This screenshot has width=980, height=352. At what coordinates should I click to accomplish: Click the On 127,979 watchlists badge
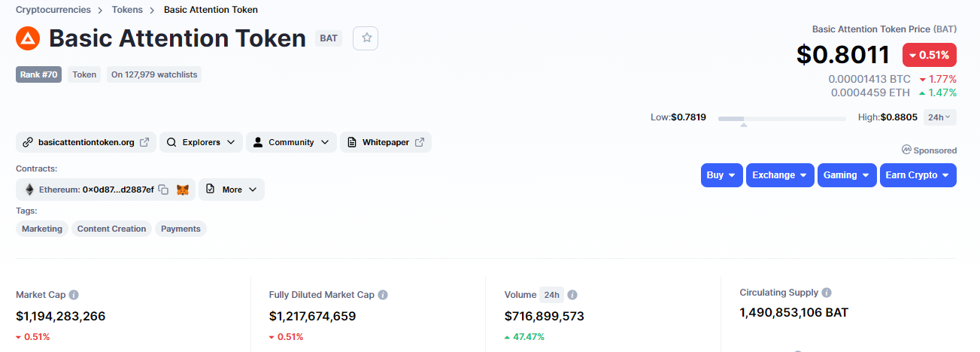[154, 74]
